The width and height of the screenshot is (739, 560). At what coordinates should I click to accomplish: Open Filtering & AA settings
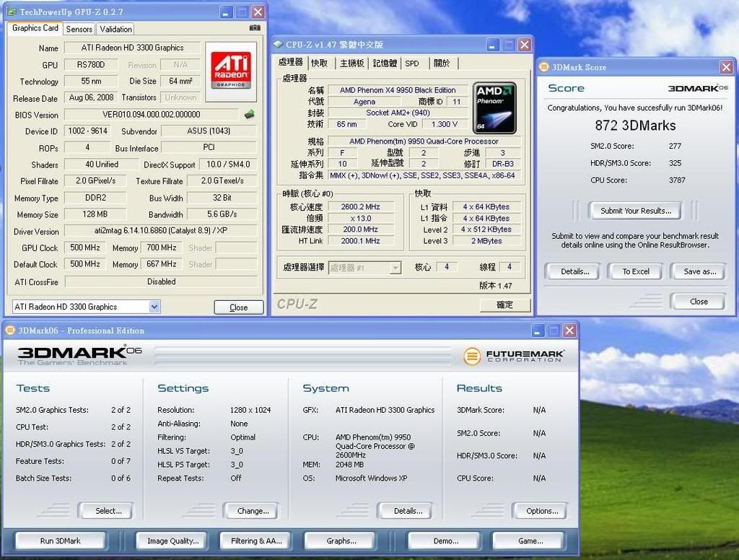pos(256,541)
